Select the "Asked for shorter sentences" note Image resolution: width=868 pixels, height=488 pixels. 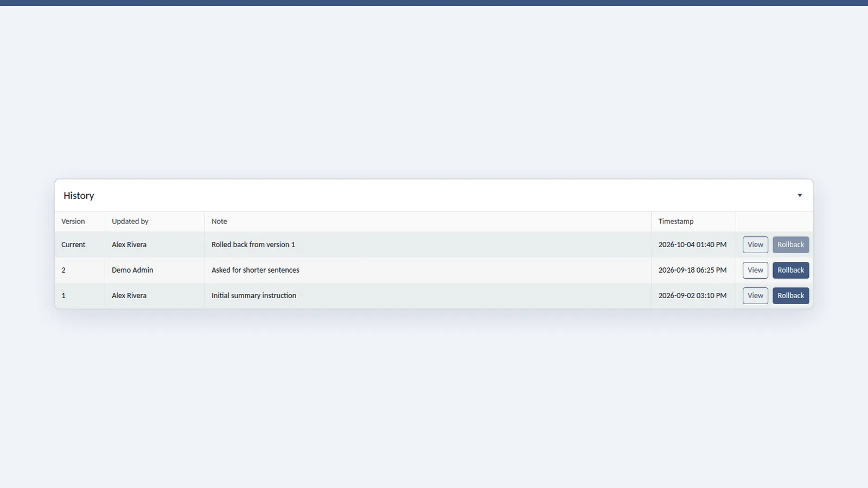coord(256,270)
